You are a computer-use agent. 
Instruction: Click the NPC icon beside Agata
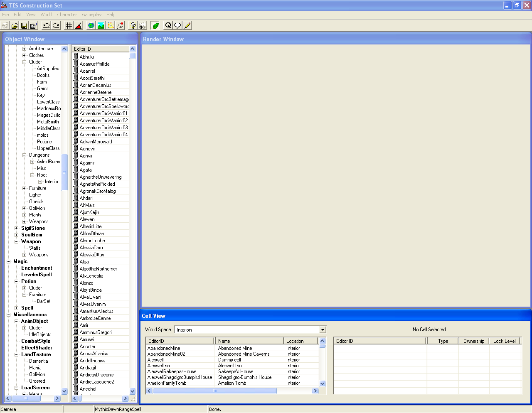(76, 170)
